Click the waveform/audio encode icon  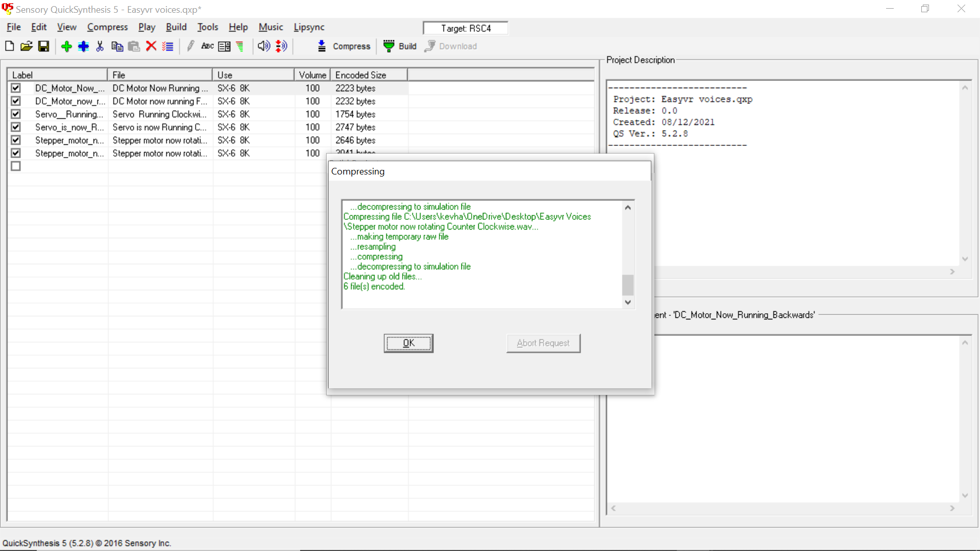tap(281, 46)
